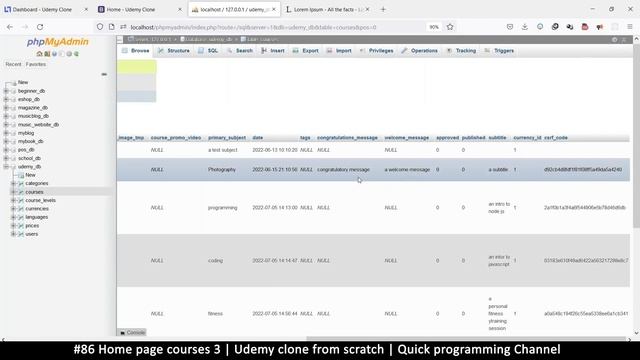Click the shield tracking protection icon

(x=100, y=27)
